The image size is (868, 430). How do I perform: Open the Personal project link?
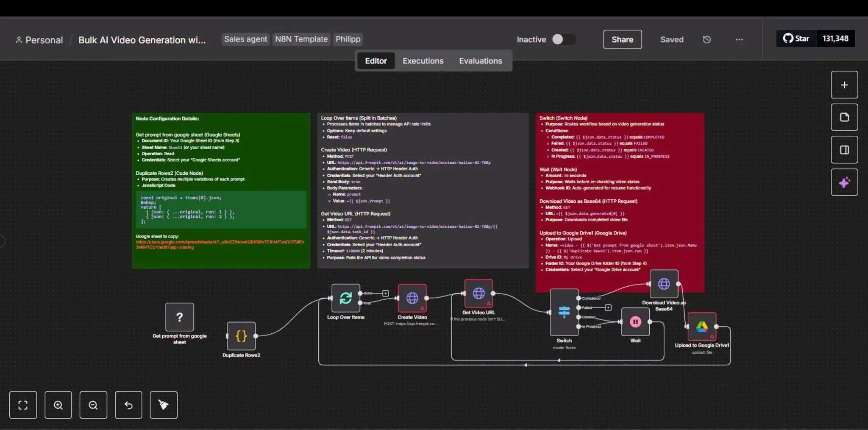tap(39, 40)
